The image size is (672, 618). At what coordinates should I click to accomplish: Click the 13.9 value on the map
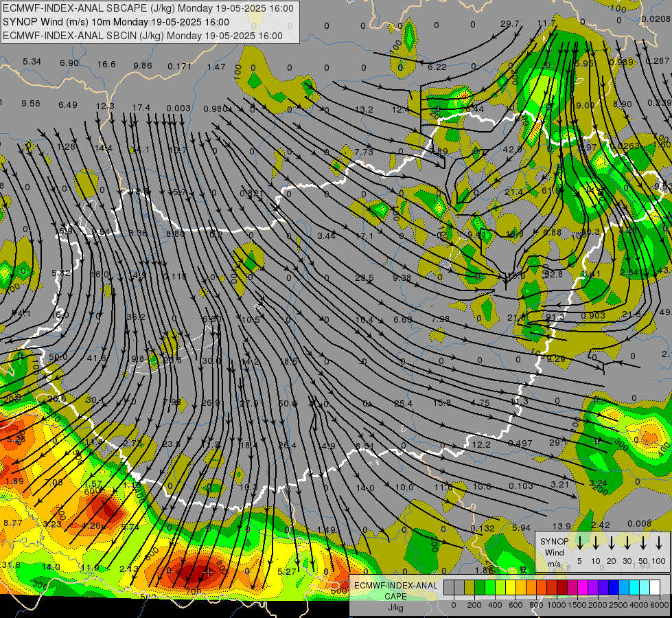pyautogui.click(x=561, y=526)
